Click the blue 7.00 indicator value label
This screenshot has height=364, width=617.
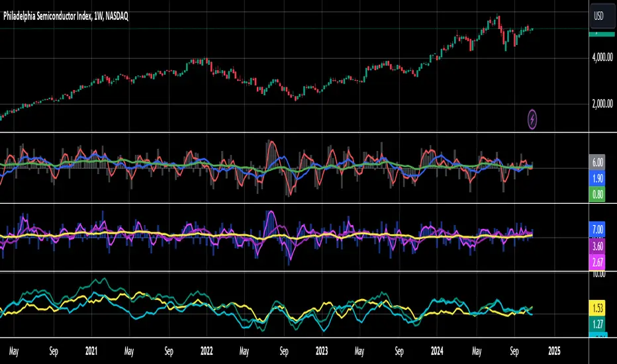[x=597, y=230]
